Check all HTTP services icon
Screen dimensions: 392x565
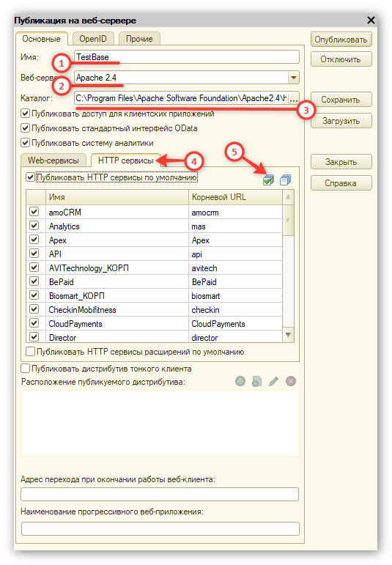pos(268,180)
